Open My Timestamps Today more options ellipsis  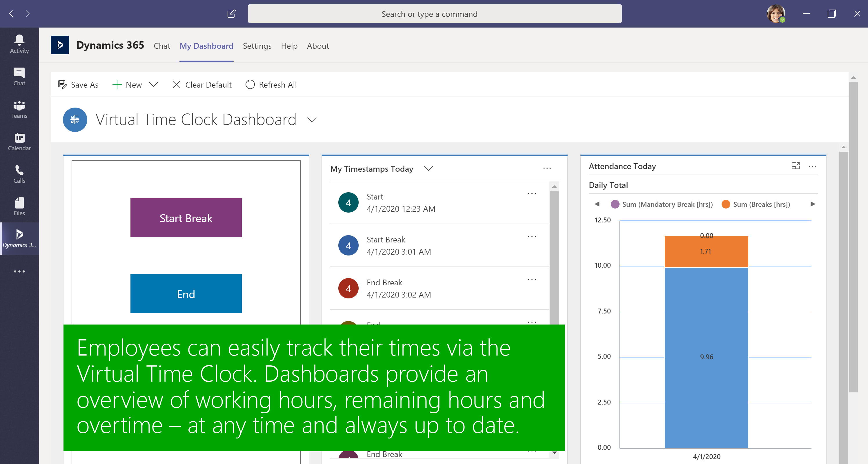547,168
